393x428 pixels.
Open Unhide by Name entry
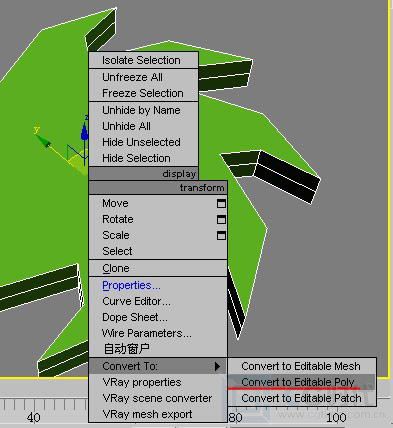pos(144,110)
